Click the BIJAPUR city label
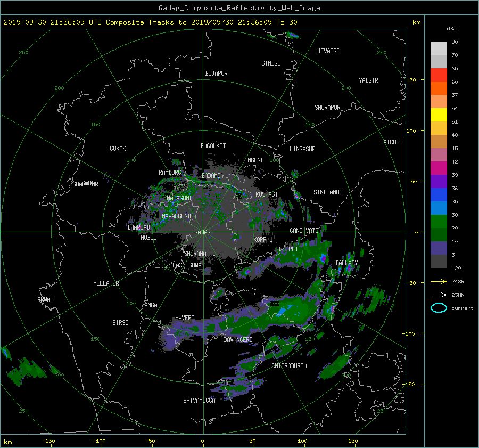Screen dimensions: 479x448 (x=216, y=74)
